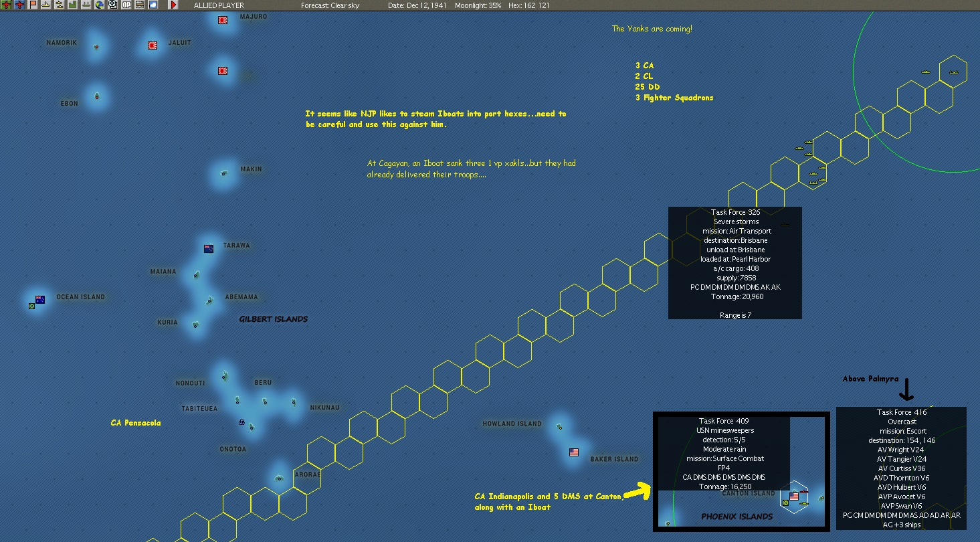Open the weather cloud toolbar icon
The image size is (980, 542).
(153, 5)
